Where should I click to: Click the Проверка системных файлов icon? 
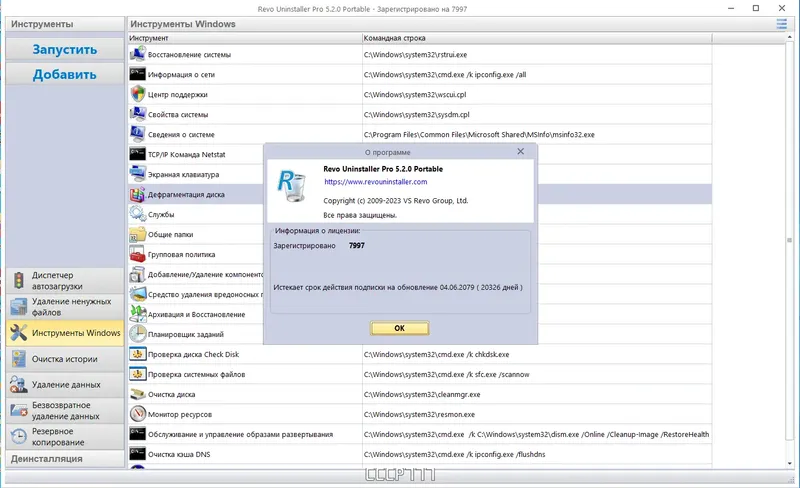point(137,374)
